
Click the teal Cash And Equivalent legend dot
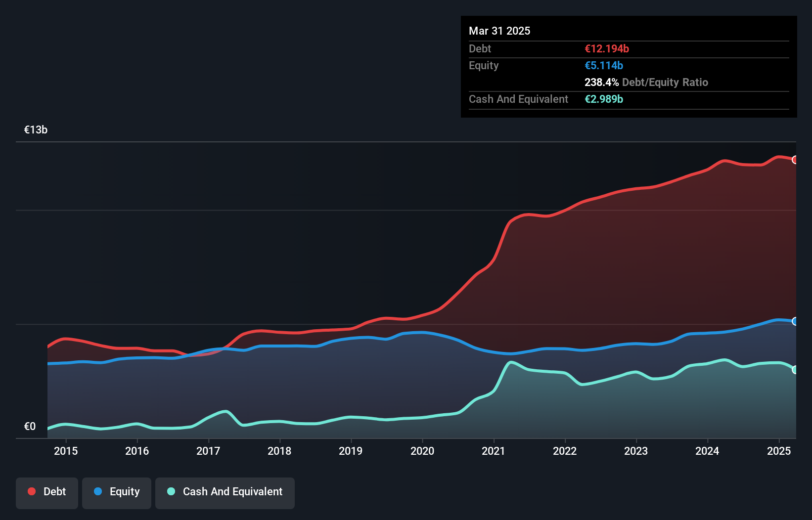(x=170, y=491)
